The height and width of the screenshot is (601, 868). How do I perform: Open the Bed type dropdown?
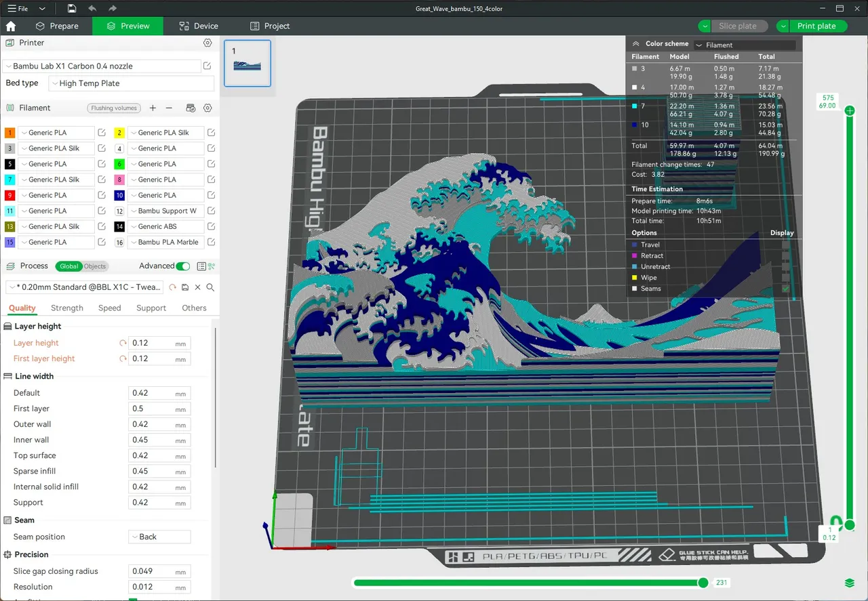tap(131, 83)
